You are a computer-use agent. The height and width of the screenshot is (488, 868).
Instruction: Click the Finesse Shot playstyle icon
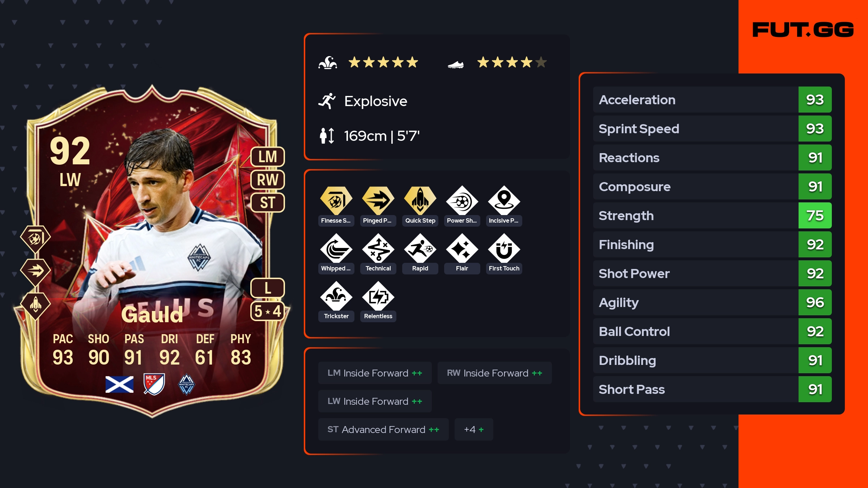[x=336, y=200]
